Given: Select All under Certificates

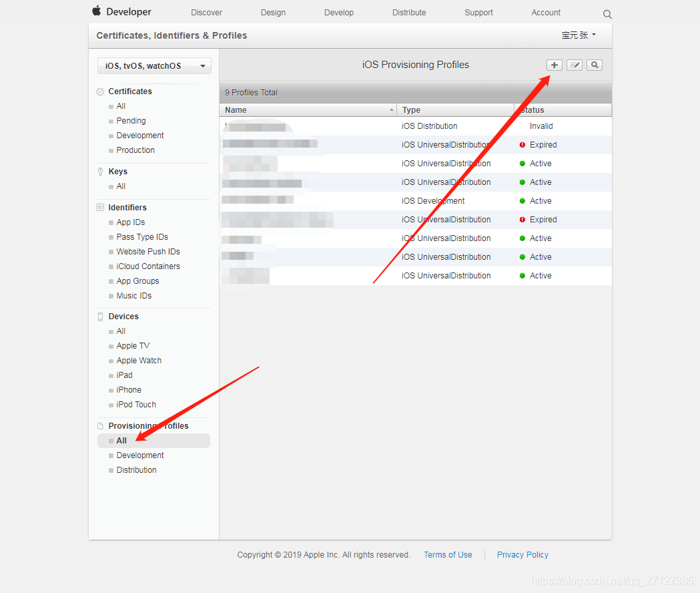Looking at the screenshot, I should coord(121,106).
